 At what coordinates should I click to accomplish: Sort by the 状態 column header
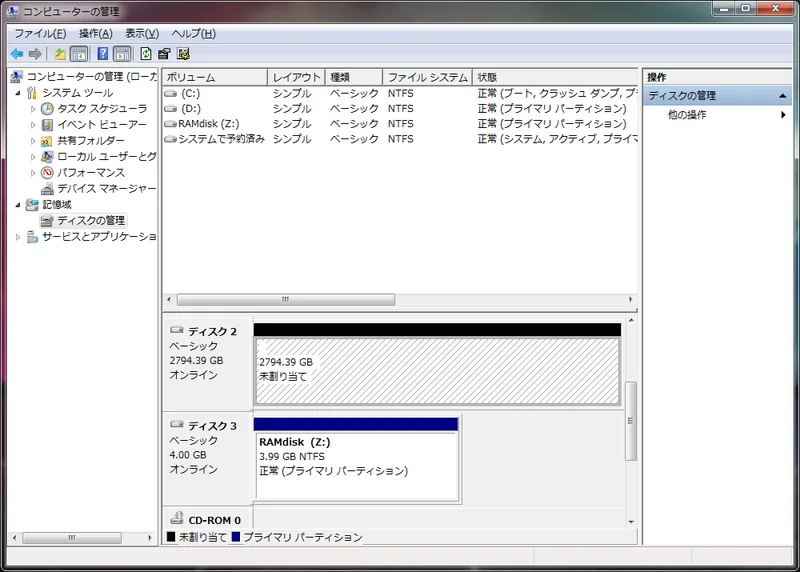555,78
